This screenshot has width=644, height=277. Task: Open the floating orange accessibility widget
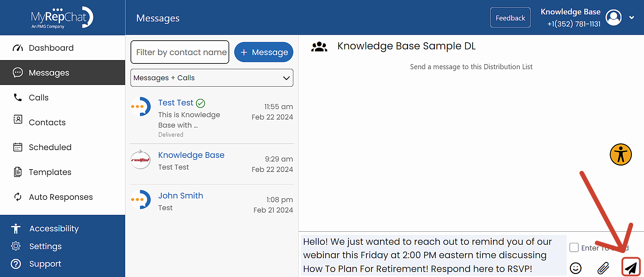pos(621,154)
